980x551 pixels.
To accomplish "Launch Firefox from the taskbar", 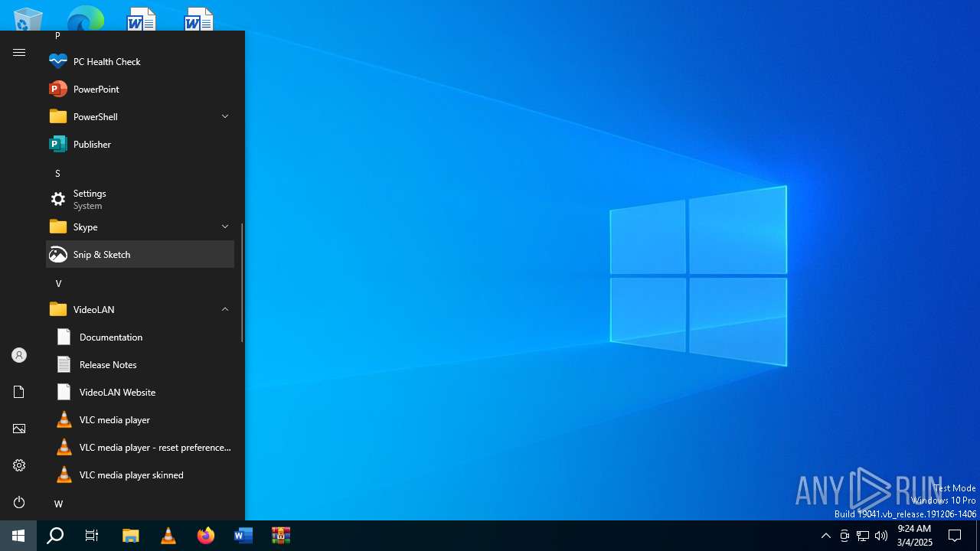I will [x=205, y=536].
